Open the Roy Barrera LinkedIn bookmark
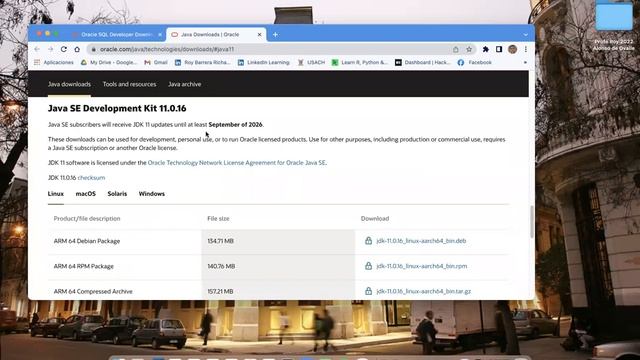The height and width of the screenshot is (360, 640). [x=202, y=62]
